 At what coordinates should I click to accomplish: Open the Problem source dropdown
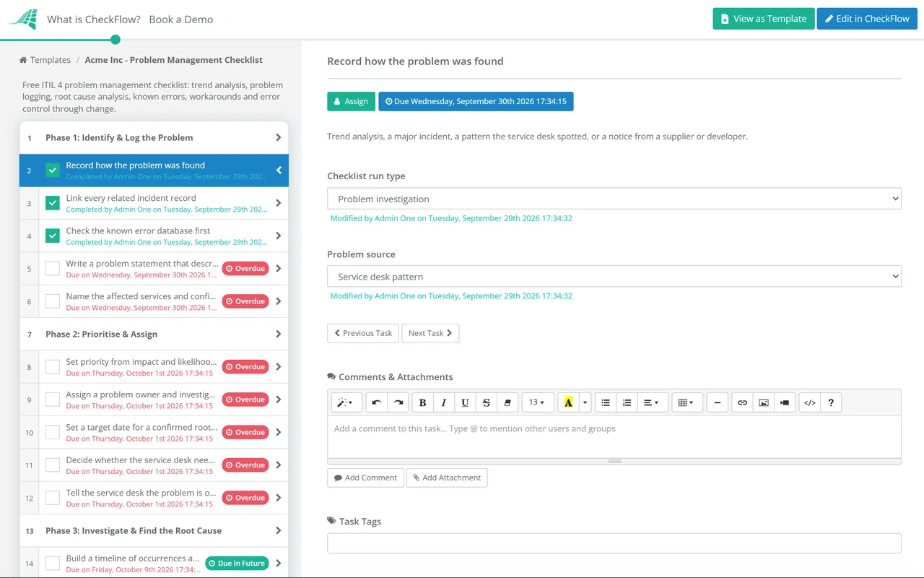point(614,276)
